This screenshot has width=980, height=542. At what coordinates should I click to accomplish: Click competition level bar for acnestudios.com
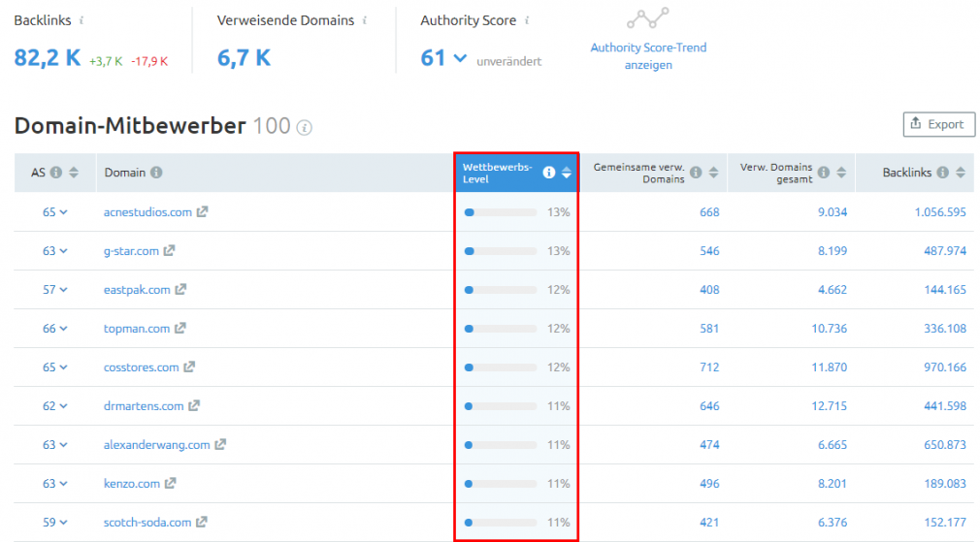[x=501, y=212]
